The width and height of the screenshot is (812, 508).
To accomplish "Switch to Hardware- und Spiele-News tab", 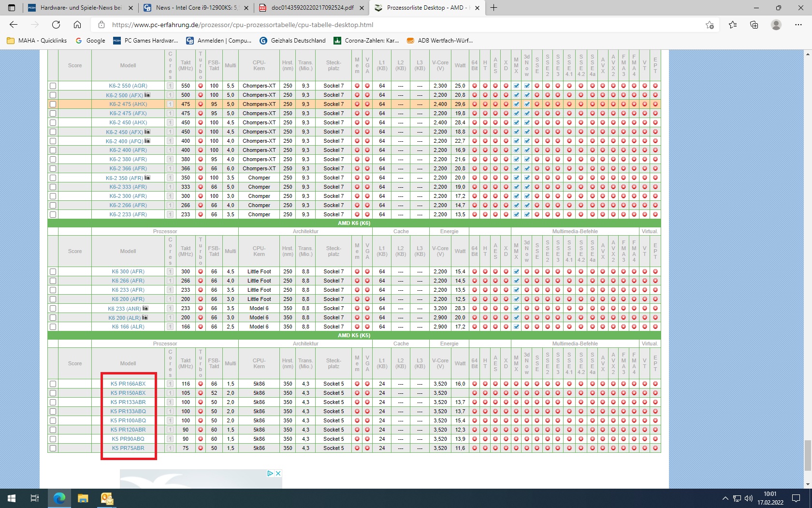I will [x=80, y=8].
